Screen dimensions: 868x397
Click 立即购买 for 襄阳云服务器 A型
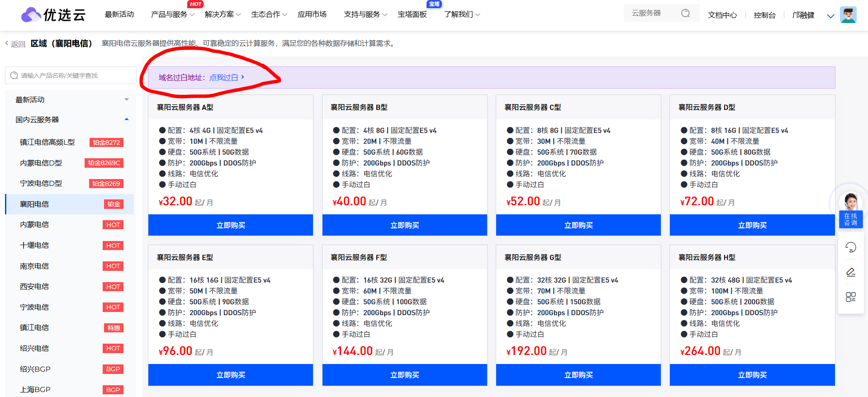(x=231, y=225)
